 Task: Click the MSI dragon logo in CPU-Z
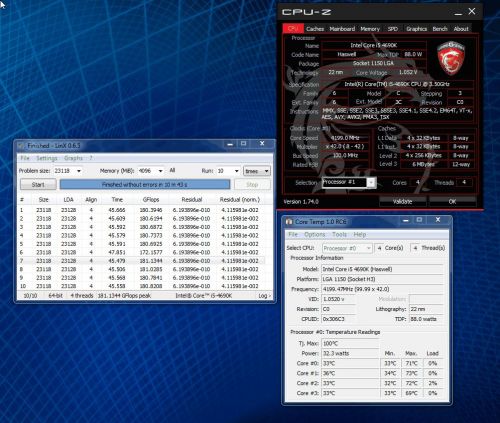click(451, 58)
